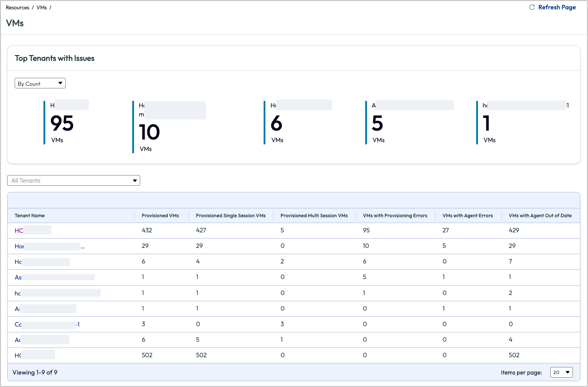Click the value 95 in Provisioning Errors column
The width and height of the screenshot is (588, 387).
[366, 230]
